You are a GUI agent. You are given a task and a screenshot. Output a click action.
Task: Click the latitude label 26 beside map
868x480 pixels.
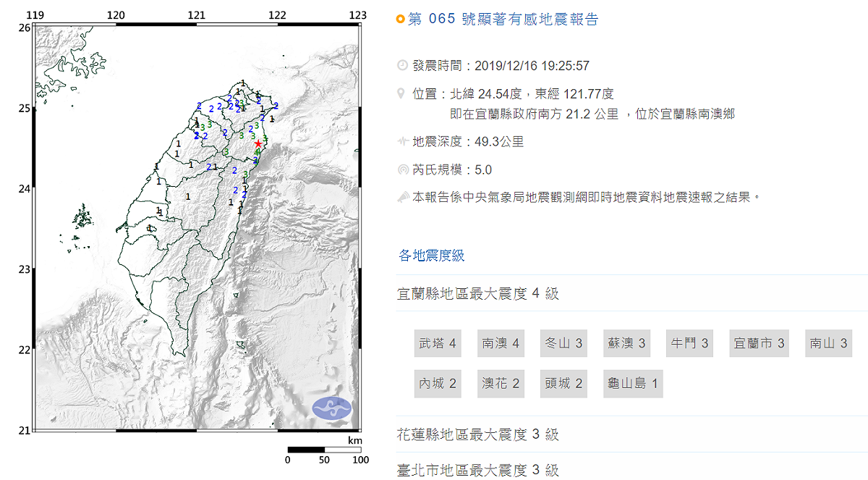pyautogui.click(x=24, y=28)
